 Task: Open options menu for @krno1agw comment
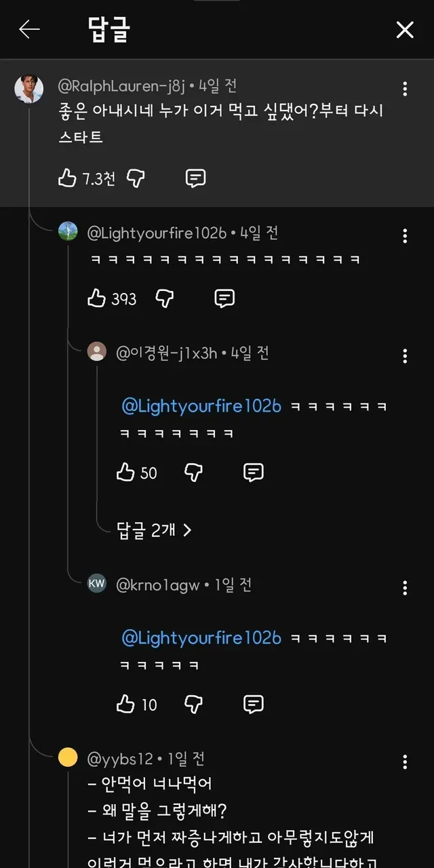click(x=405, y=587)
